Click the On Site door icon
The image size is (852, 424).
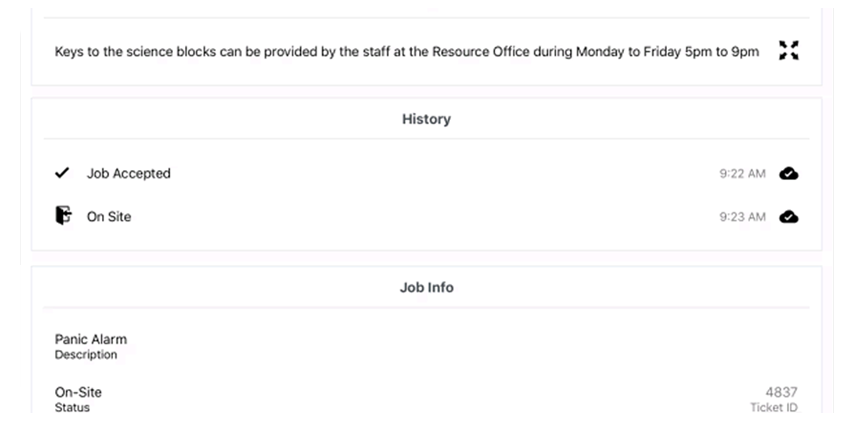tap(63, 216)
